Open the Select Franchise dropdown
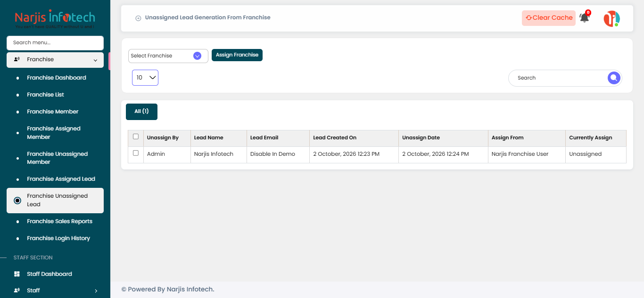 click(168, 56)
